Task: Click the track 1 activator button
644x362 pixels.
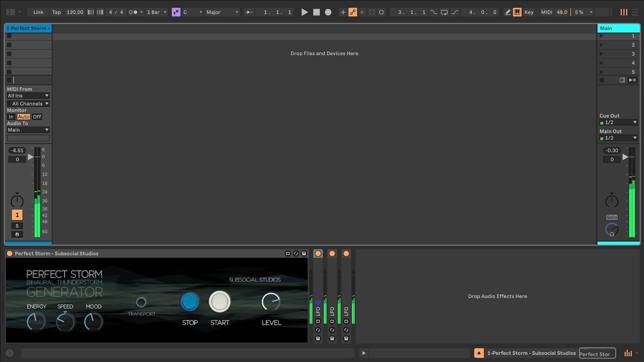Action: pos(17,215)
